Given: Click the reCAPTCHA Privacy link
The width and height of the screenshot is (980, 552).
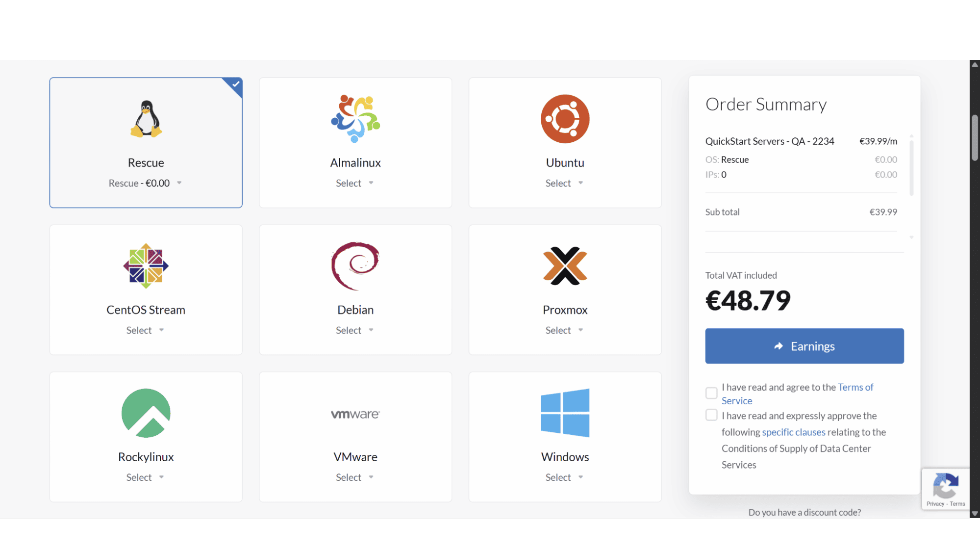Looking at the screenshot, I should click(x=935, y=504).
